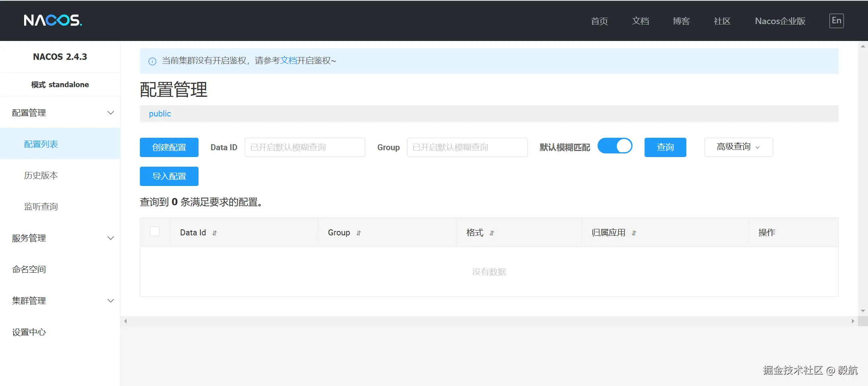Open the 高级查询 dropdown

[x=739, y=147]
